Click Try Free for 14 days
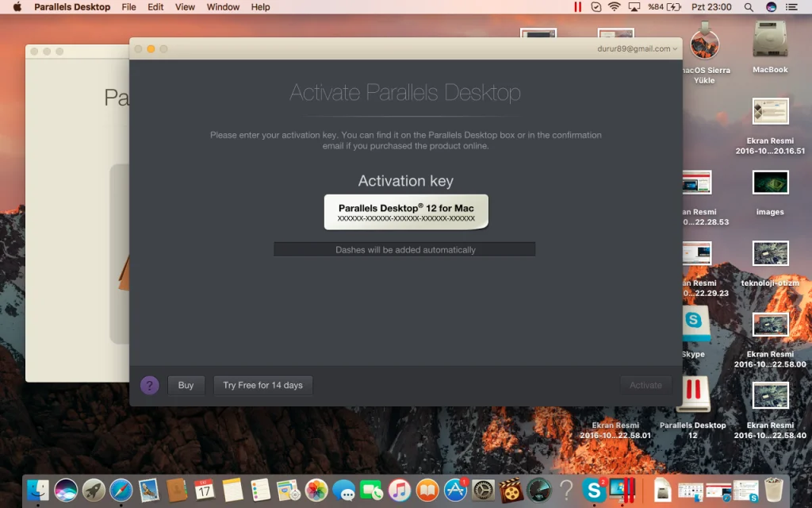 (x=262, y=386)
